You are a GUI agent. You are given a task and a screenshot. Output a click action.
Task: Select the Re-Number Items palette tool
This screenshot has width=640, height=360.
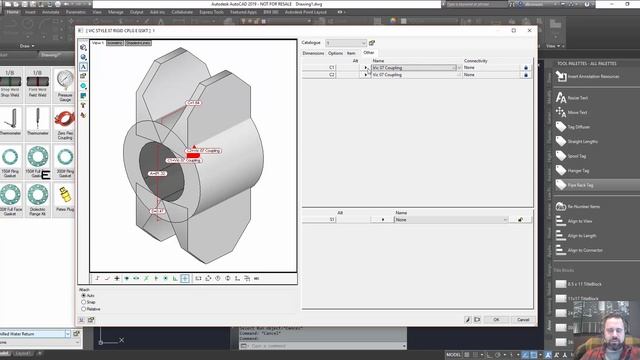point(578,207)
